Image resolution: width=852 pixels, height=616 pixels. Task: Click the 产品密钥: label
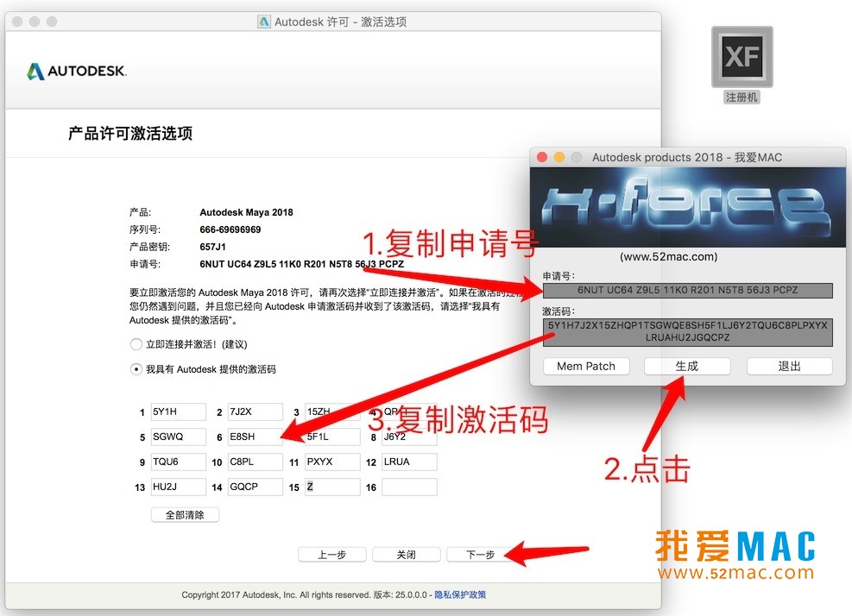(x=149, y=247)
